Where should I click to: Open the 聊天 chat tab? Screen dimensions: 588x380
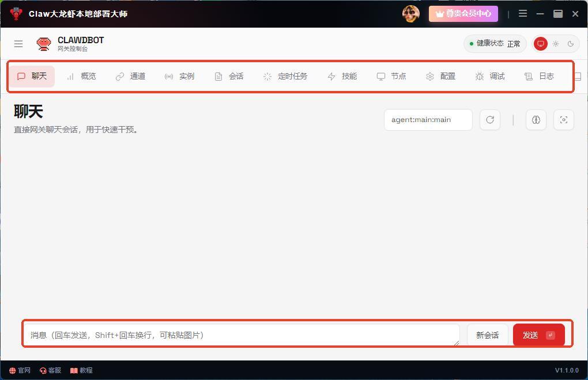pos(32,77)
